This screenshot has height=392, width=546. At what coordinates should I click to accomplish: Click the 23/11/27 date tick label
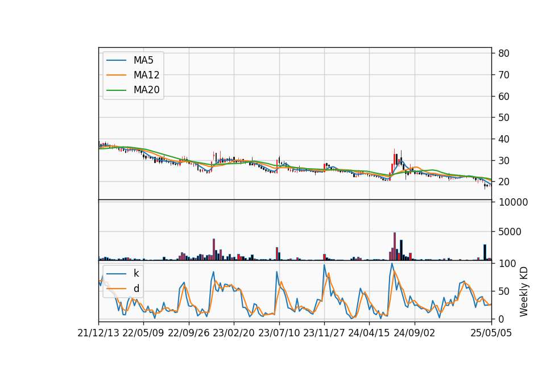[x=324, y=333]
